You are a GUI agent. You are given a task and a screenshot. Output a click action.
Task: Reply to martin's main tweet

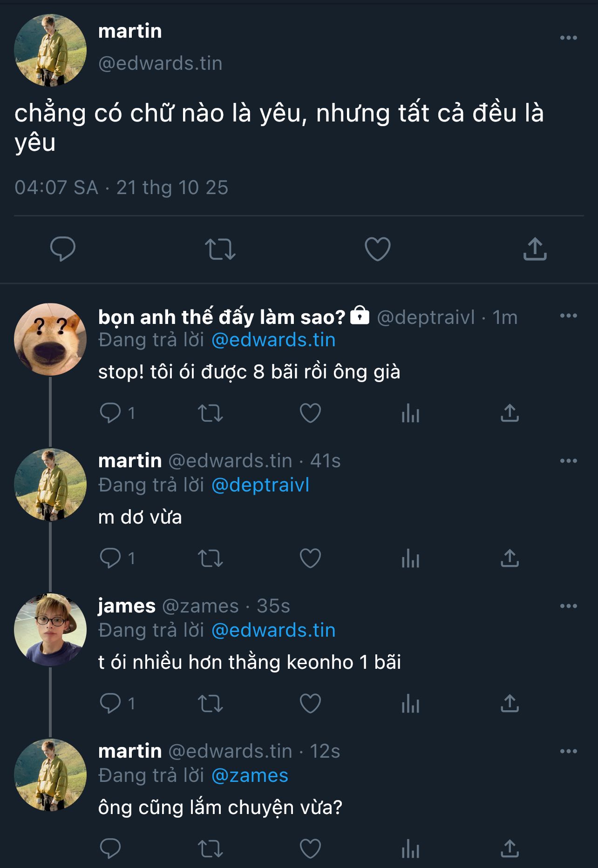63,249
